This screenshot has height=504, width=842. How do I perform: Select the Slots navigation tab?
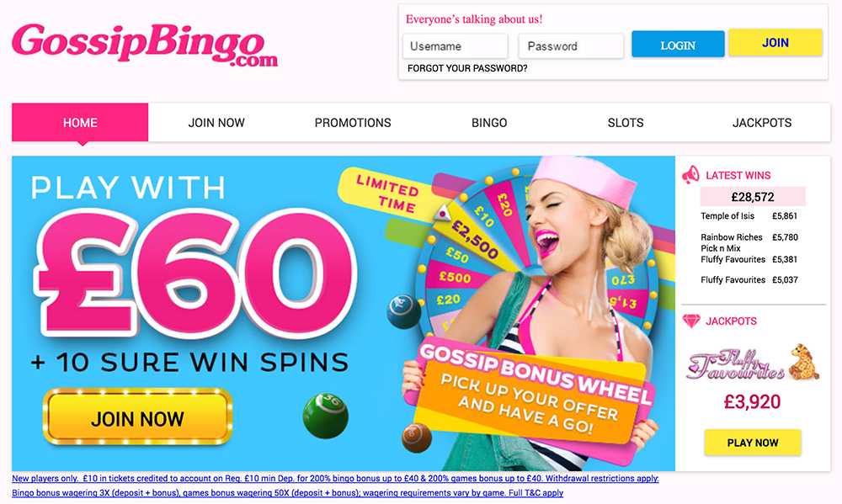click(626, 123)
